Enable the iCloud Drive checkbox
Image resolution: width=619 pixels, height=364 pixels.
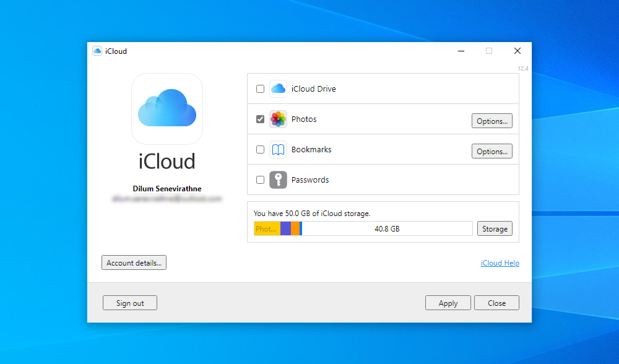pyautogui.click(x=260, y=89)
